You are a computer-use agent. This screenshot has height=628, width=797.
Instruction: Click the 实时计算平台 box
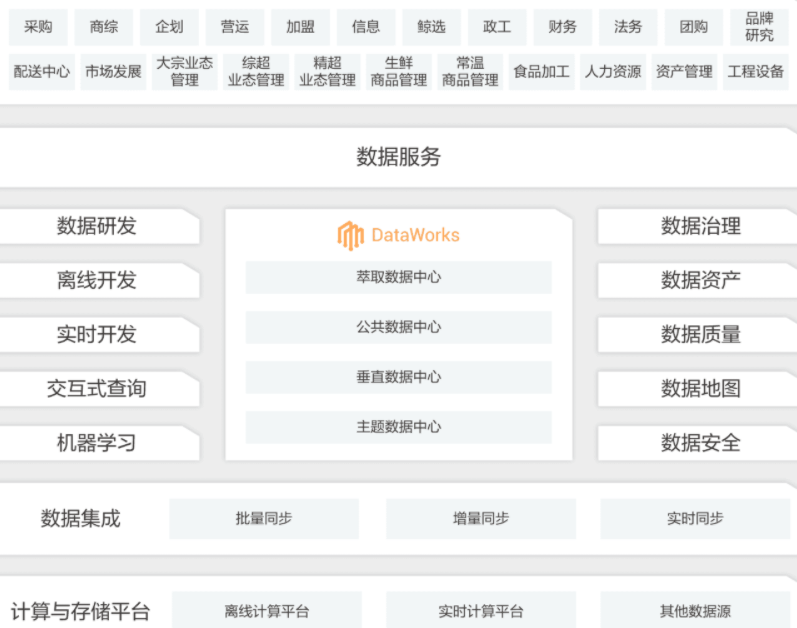point(481,611)
